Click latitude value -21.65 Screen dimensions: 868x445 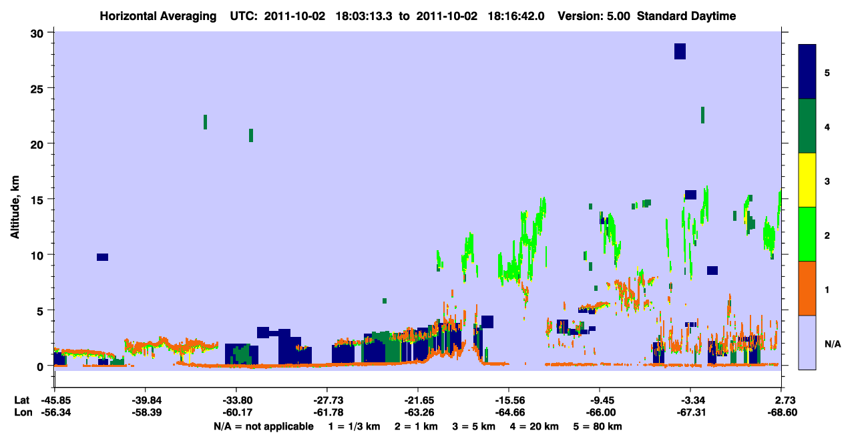click(417, 400)
